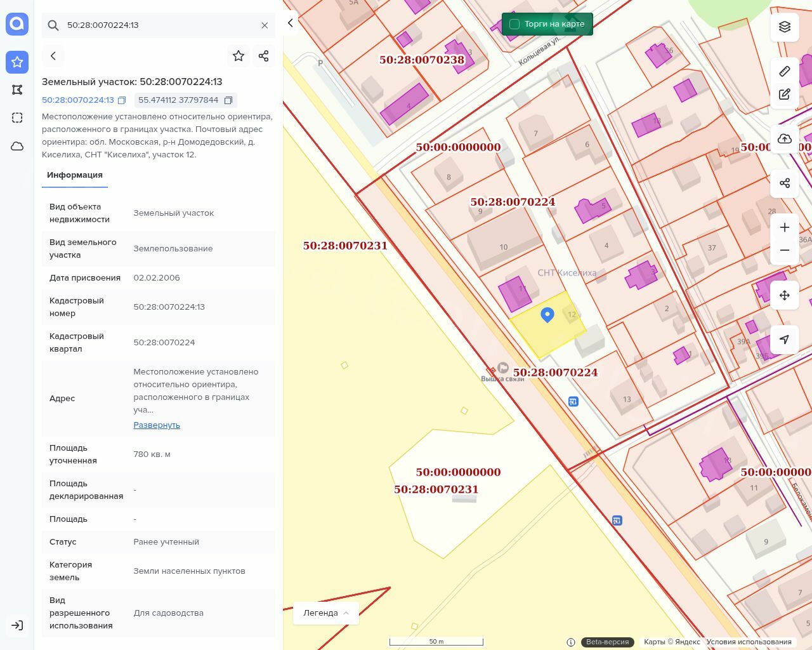Open favorites section in left sidebar

(x=17, y=62)
